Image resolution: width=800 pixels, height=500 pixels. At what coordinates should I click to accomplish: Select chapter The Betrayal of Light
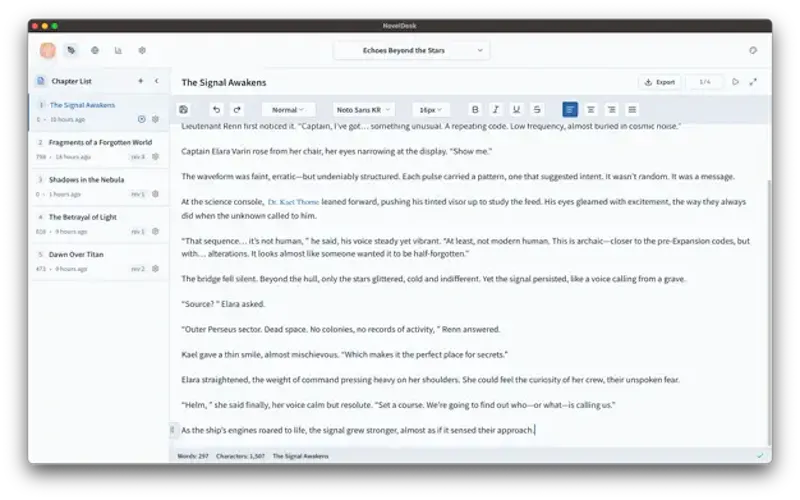click(99, 224)
